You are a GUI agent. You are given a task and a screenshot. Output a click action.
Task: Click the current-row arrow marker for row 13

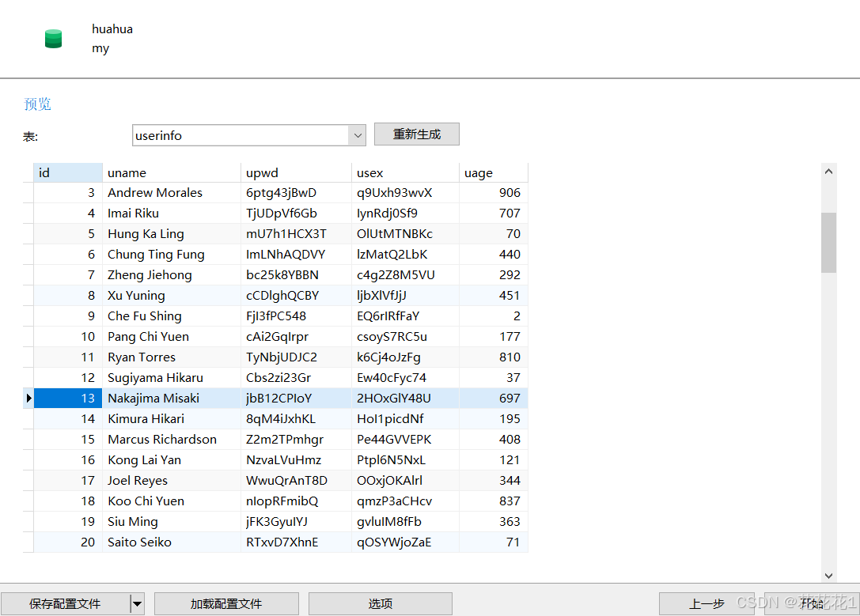(x=28, y=399)
